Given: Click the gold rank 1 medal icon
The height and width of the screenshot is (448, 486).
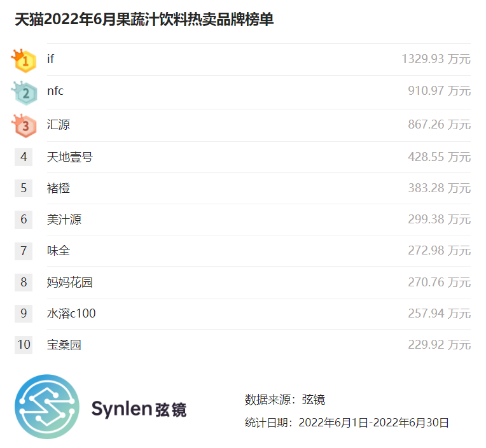Looking at the screenshot, I should 24,60.
